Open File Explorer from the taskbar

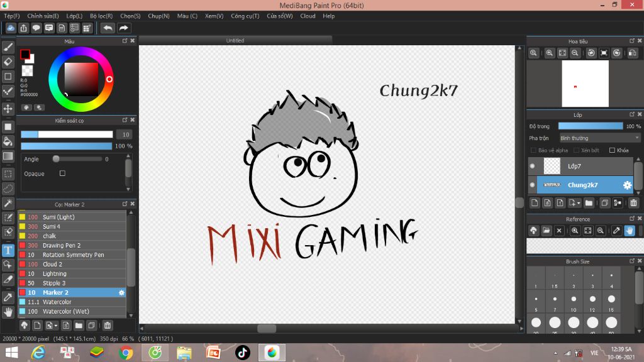point(184,353)
